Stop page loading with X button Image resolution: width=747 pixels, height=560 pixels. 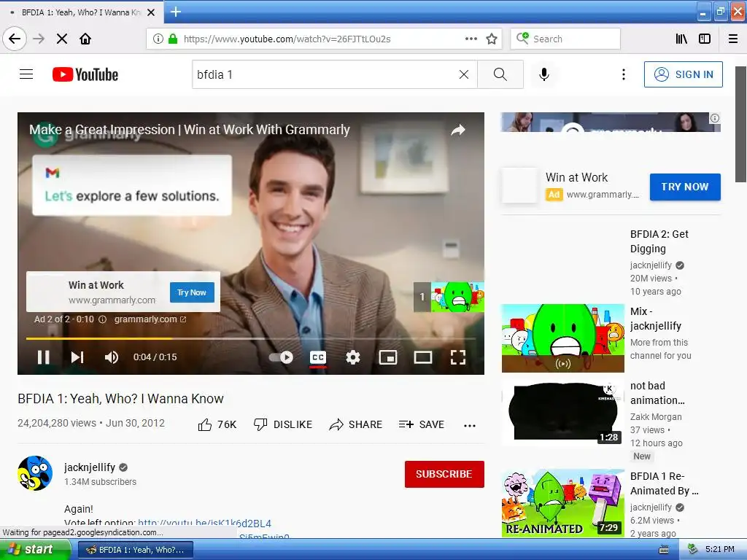(62, 39)
